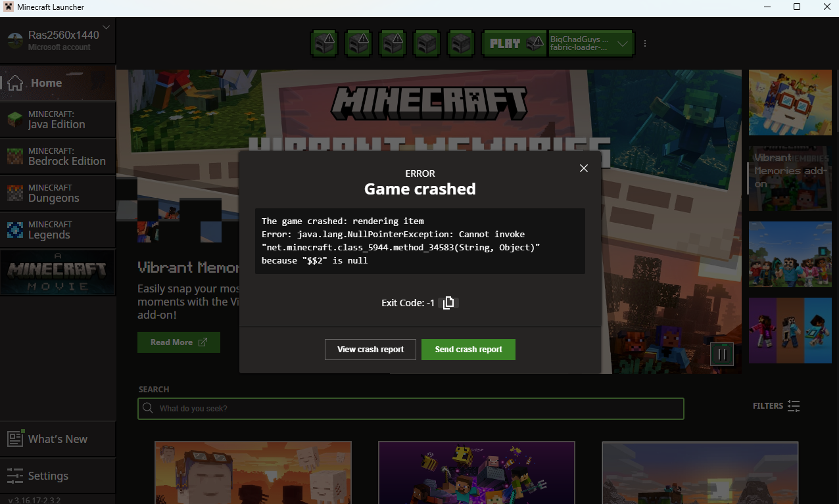Viewport: 839px width, 504px height.
Task: Open the purple bee and mobs news card
Action: click(477, 472)
